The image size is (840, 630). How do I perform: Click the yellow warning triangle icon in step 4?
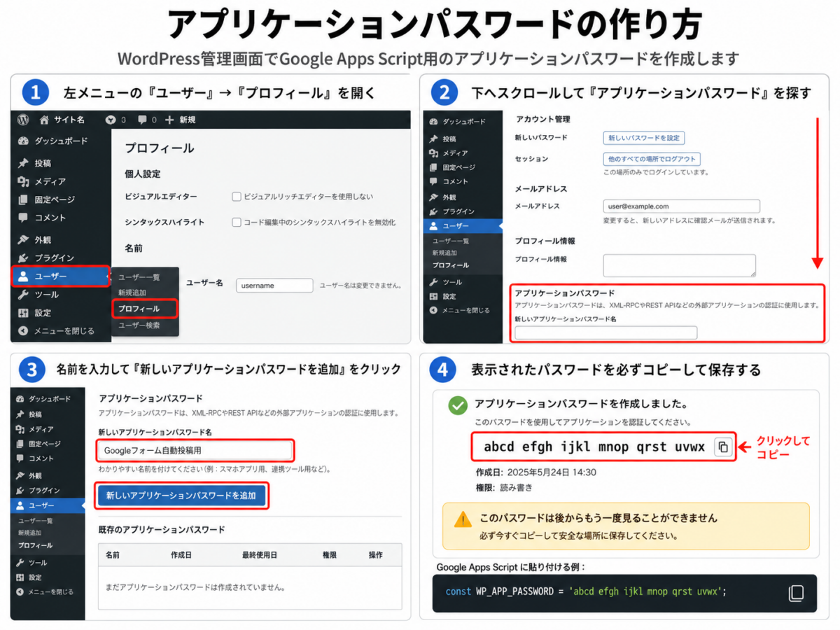click(x=463, y=519)
